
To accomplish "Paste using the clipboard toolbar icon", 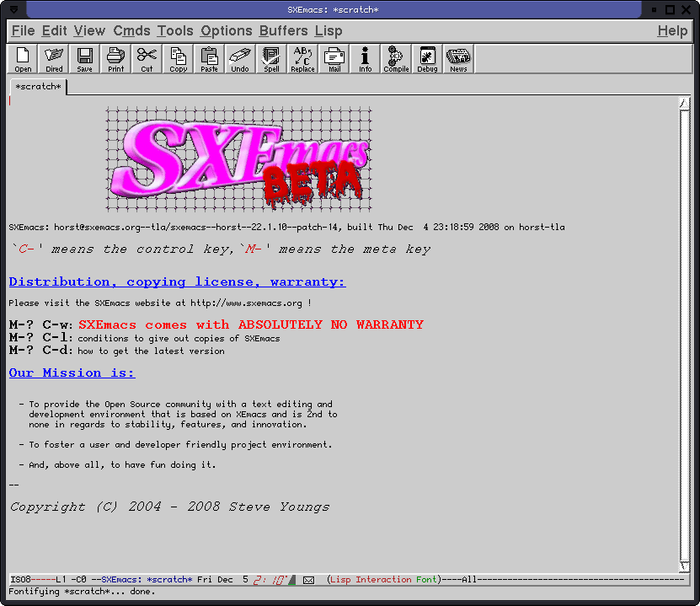I will (209, 59).
